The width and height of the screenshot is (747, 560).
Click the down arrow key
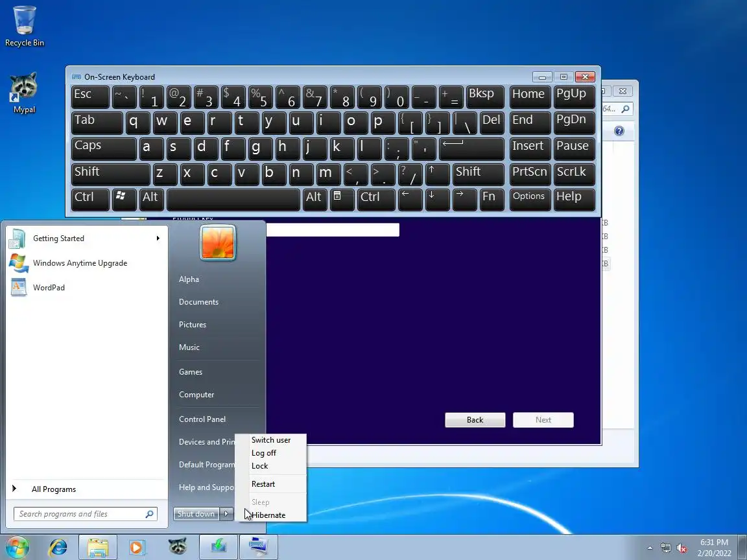[x=437, y=200]
